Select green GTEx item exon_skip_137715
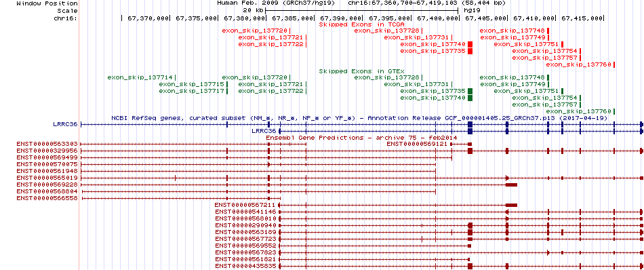The width and height of the screenshot is (644, 270). 192,84
